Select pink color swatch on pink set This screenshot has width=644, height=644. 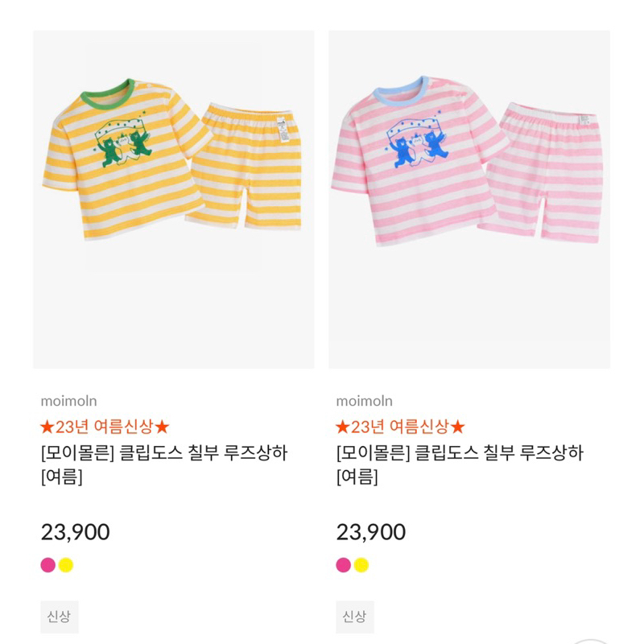[344, 564]
